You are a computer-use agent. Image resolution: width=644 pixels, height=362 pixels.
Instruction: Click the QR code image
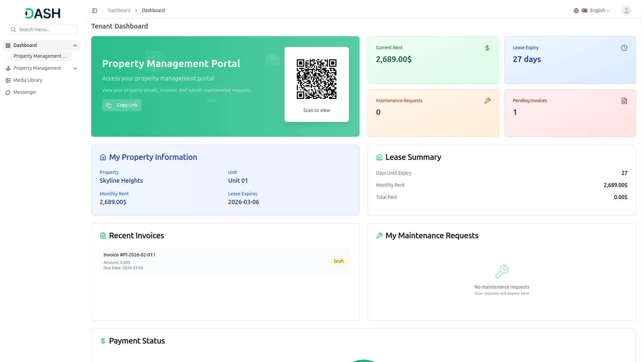(x=316, y=79)
